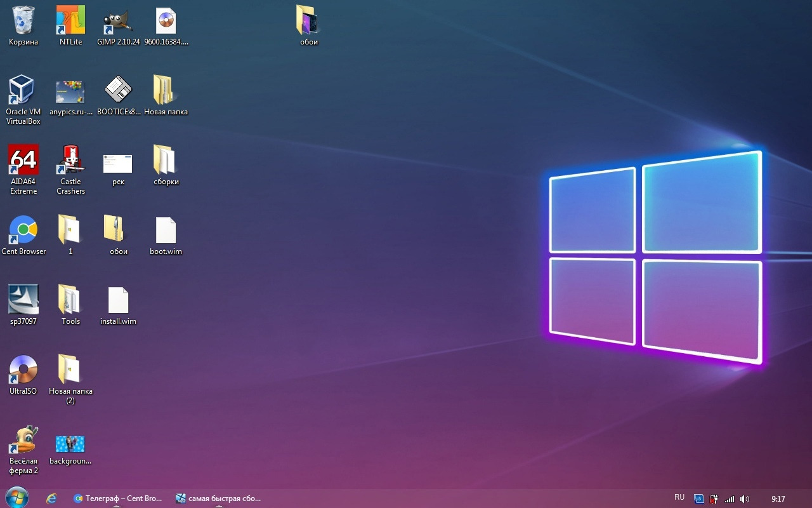This screenshot has height=508, width=812.
Task: Select the UltraISO disc icon
Action: point(23,370)
